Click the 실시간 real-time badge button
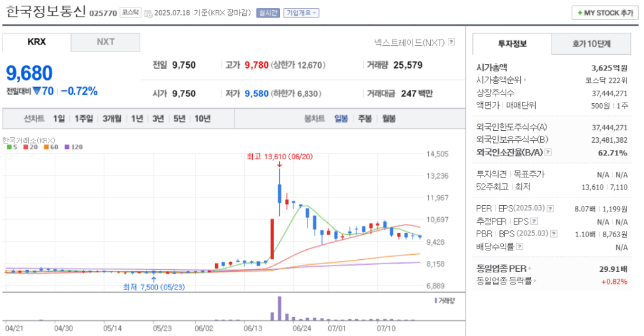This screenshot has width=644, height=336. click(x=268, y=13)
